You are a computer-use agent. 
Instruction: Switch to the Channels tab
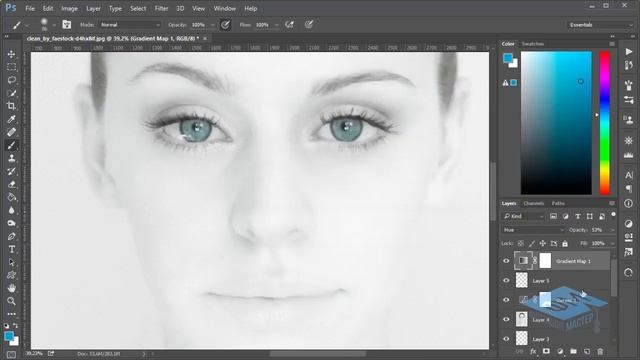[x=533, y=203]
